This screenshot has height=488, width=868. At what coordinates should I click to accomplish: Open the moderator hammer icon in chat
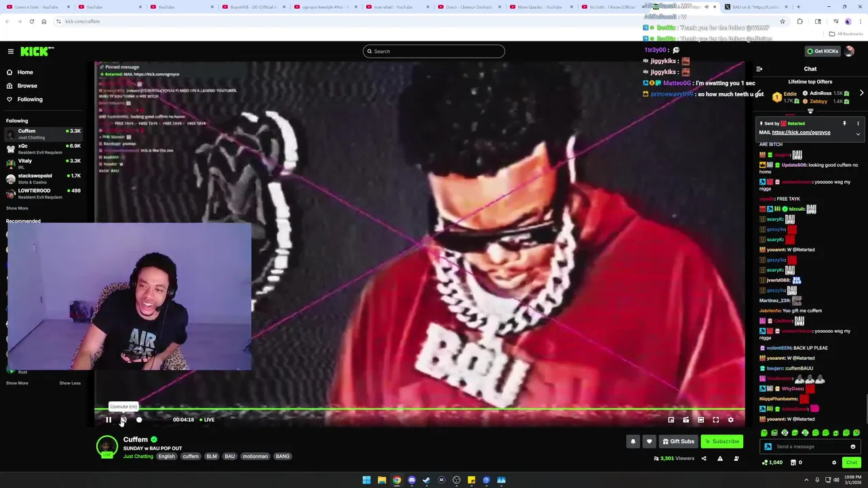pyautogui.click(x=768, y=447)
